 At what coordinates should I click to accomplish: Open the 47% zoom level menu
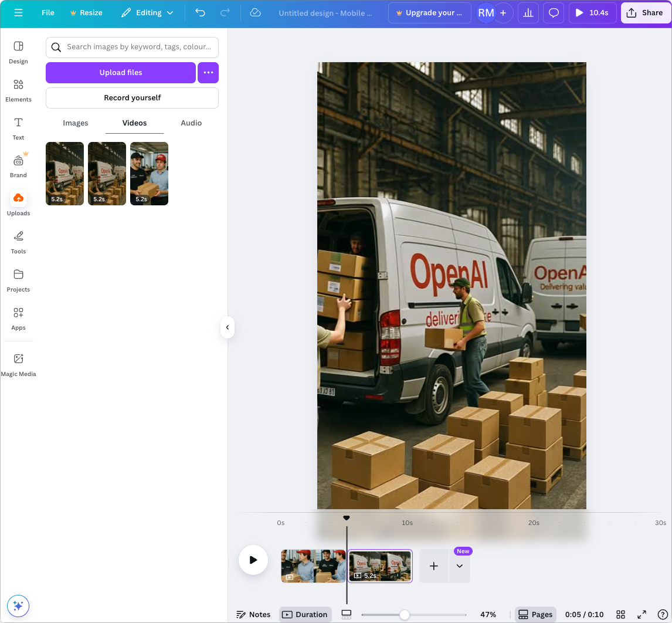click(x=488, y=614)
